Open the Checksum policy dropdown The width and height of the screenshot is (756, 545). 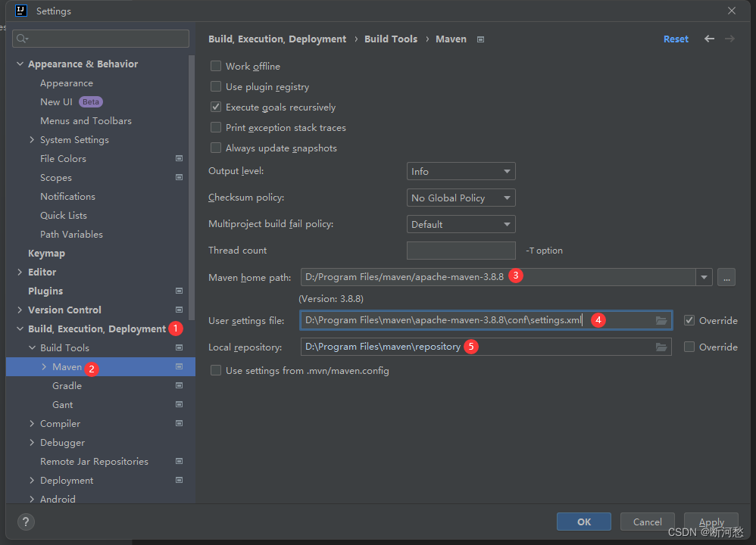pos(461,198)
